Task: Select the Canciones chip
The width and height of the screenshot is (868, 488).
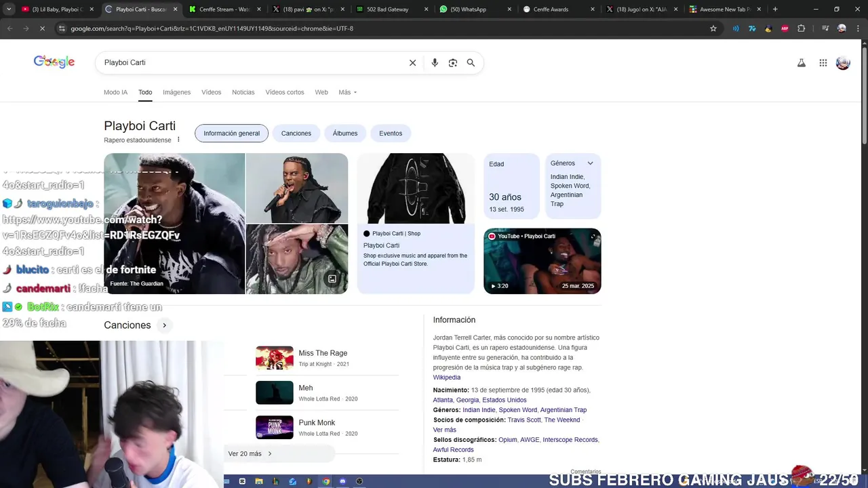Action: coord(296,134)
